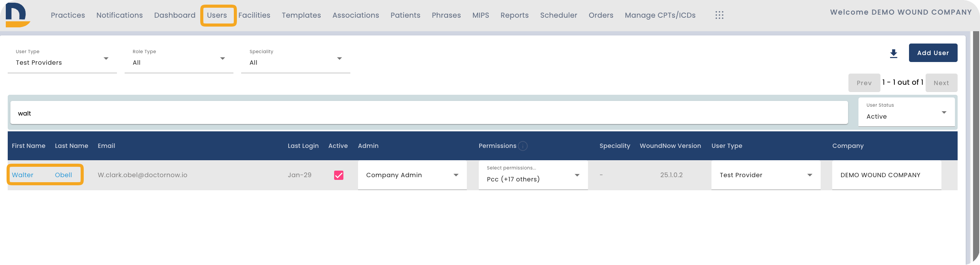Click the Speciality column header
Image resolution: width=980 pixels, height=265 pixels.
tap(615, 146)
